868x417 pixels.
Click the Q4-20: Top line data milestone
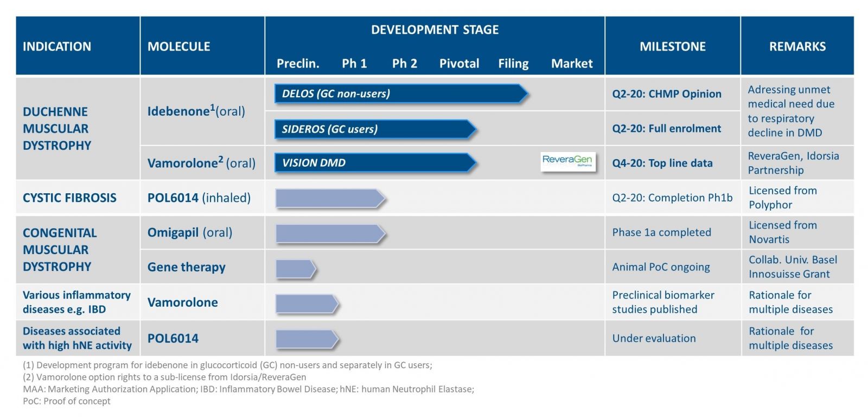click(662, 163)
